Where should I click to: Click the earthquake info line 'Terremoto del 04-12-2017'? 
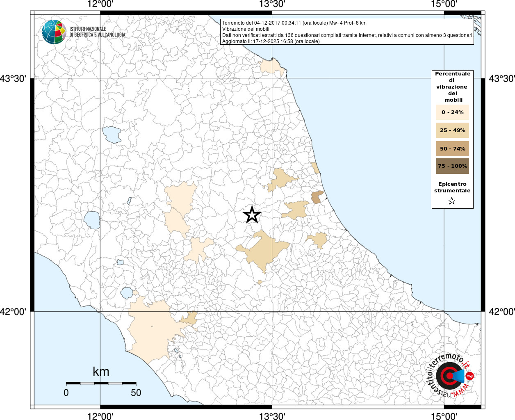(x=294, y=23)
